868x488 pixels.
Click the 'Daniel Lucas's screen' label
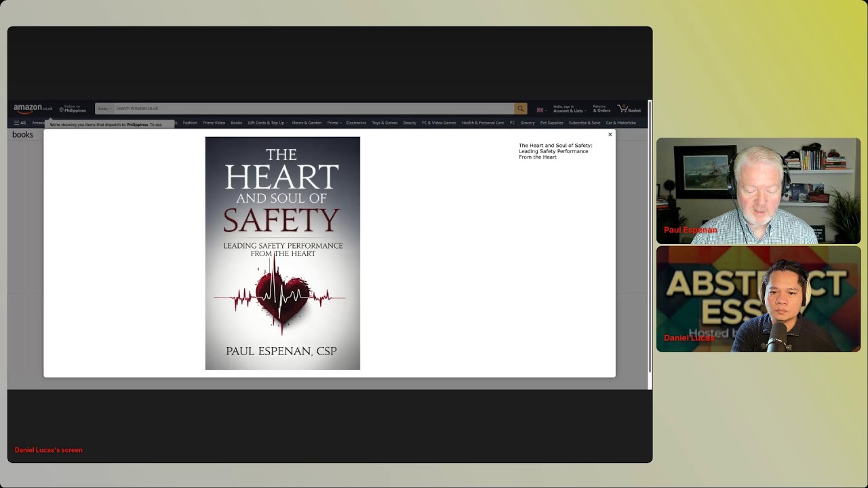pos(49,450)
